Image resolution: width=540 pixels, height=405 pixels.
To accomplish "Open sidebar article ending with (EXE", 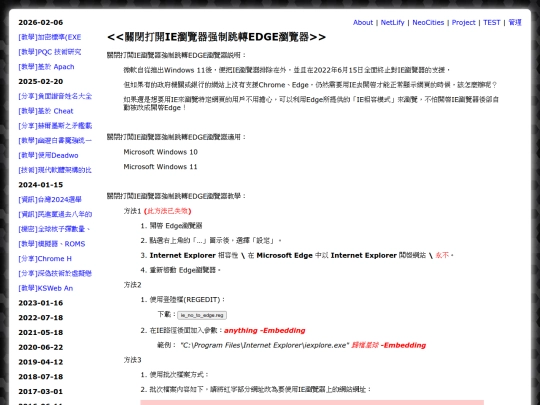I will coord(50,37).
